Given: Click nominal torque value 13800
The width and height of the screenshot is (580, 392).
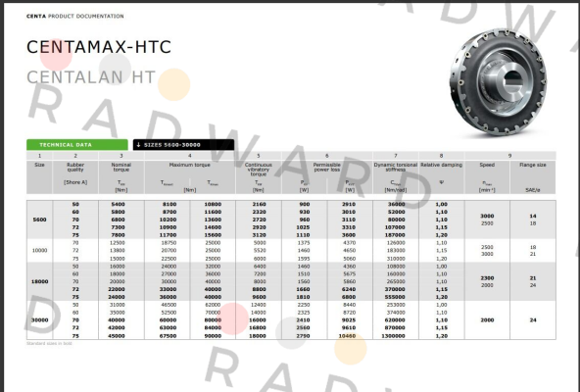Looking at the screenshot, I should tap(118, 251).
